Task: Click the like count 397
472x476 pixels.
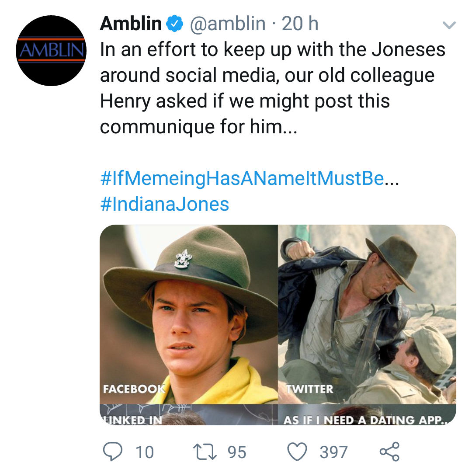Action: [333, 452]
